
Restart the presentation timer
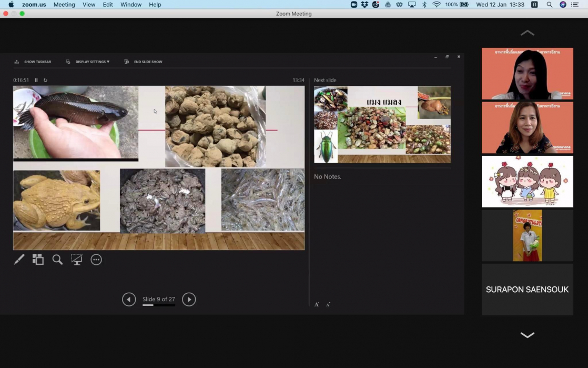[45, 80]
